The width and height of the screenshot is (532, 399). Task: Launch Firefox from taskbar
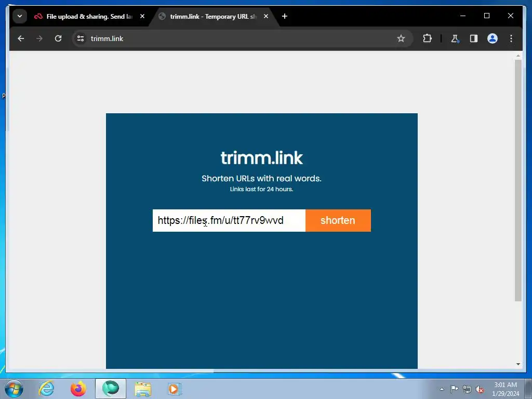click(78, 389)
